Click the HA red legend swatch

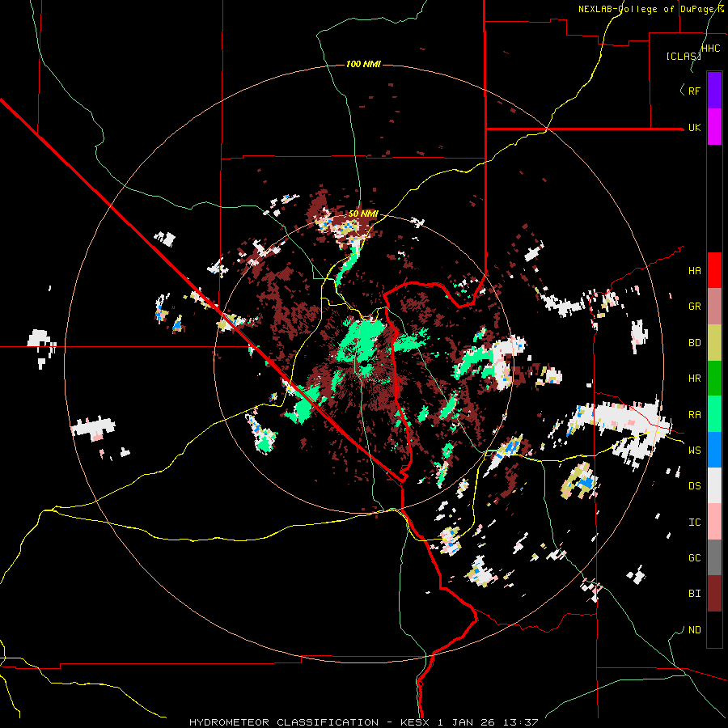pos(714,270)
